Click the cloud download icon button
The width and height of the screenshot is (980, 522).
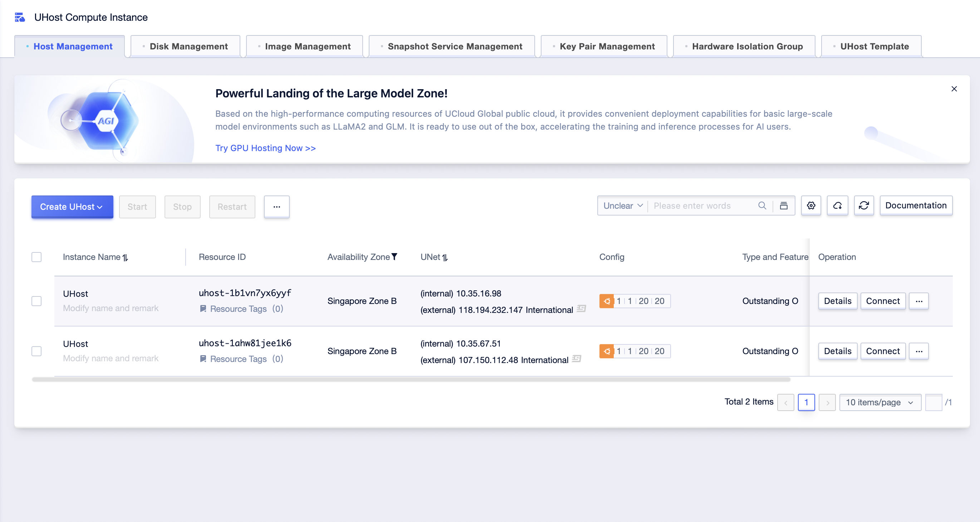point(837,206)
